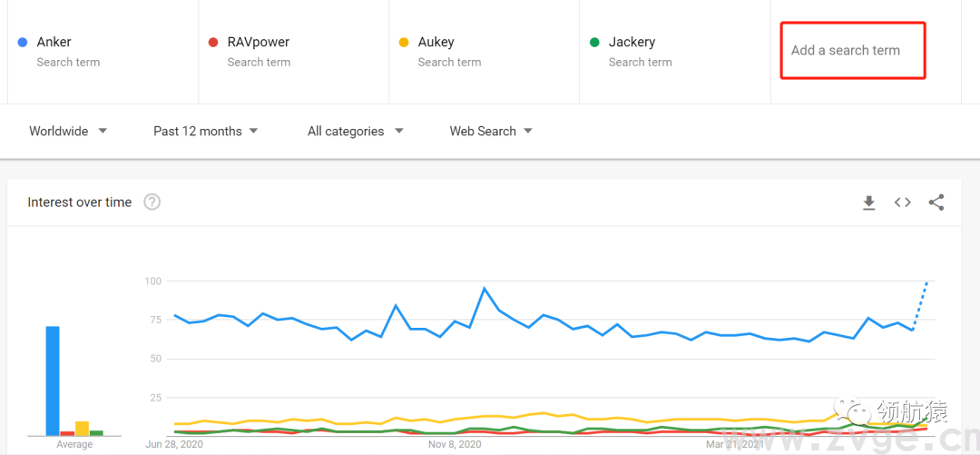This screenshot has width=980, height=455.
Task: Select the RAVpower search term
Action: 259,43
